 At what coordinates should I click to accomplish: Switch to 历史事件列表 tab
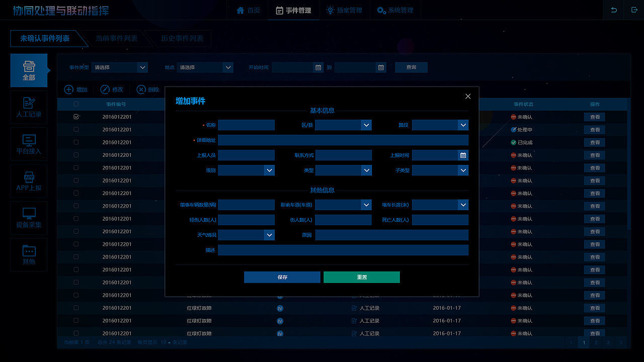tap(182, 39)
